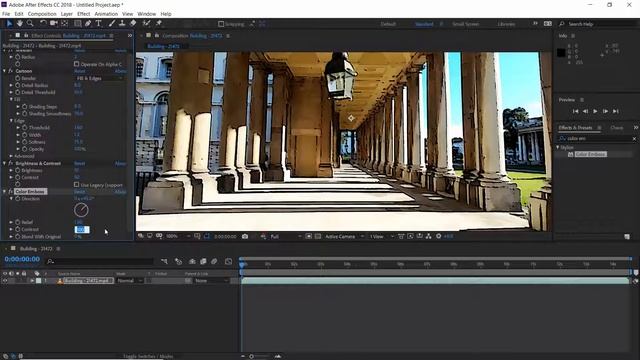Select the Rectangle shape tool
This screenshot has height=360, width=640.
[x=77, y=24]
